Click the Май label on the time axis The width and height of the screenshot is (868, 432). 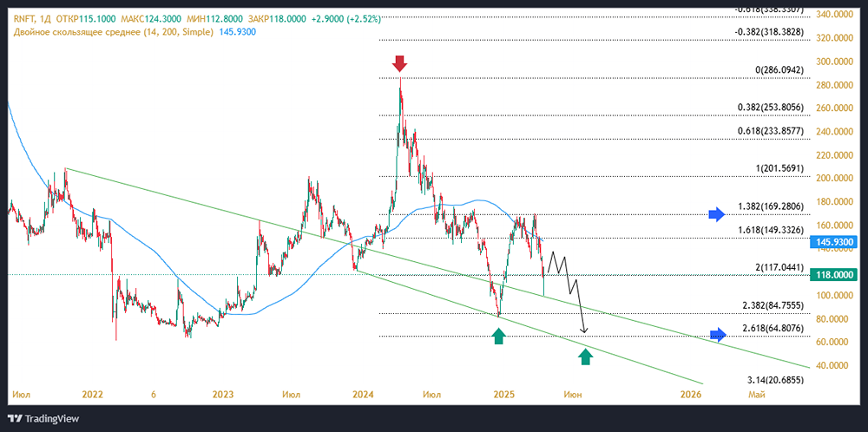click(757, 395)
